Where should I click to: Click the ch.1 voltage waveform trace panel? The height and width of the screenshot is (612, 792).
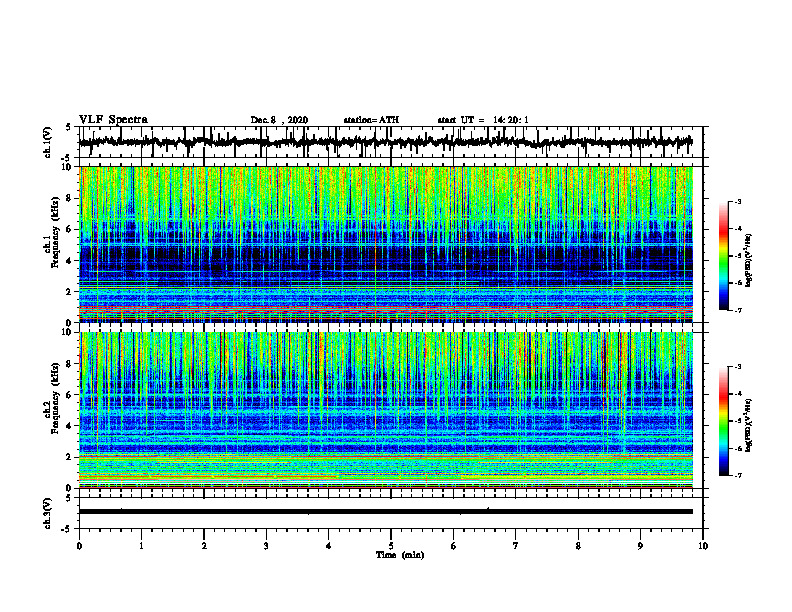[x=391, y=142]
